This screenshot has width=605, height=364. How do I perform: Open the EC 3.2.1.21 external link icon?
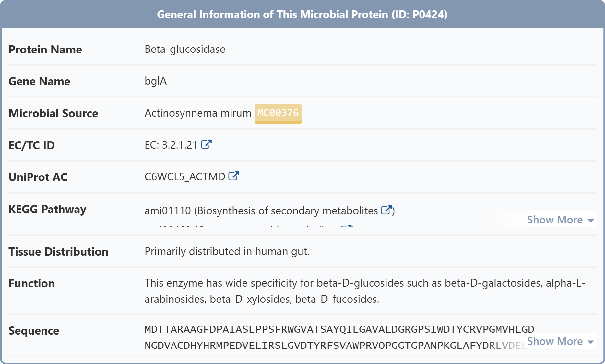(x=206, y=144)
